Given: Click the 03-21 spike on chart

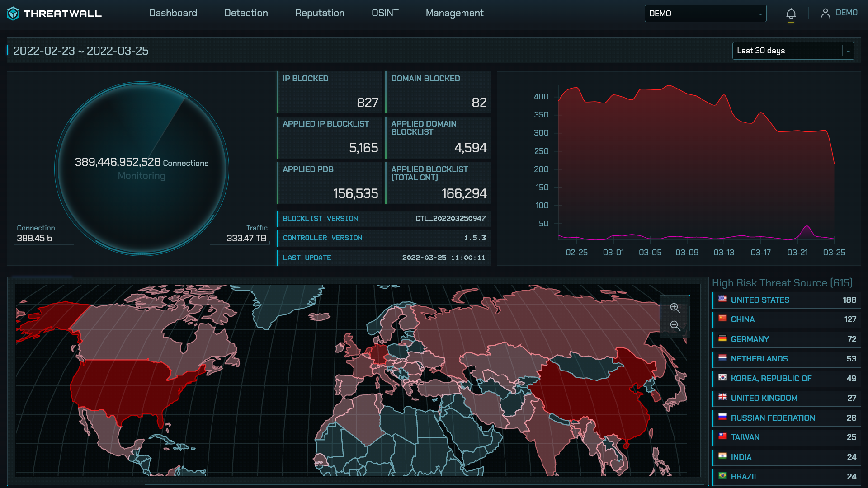Looking at the screenshot, I should 807,227.
